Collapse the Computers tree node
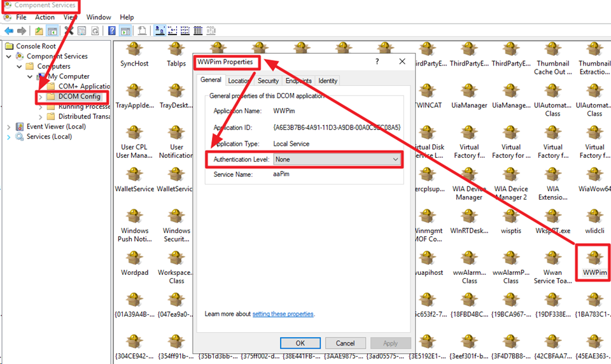 click(x=19, y=66)
